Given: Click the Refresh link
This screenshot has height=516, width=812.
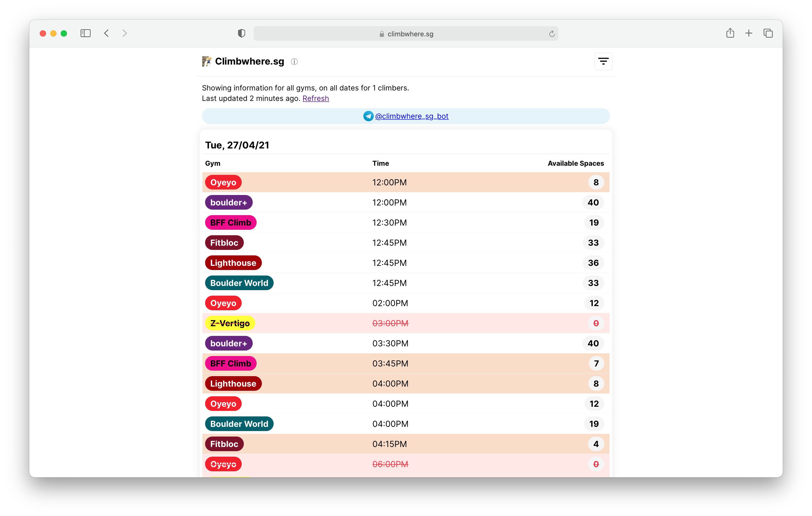Looking at the screenshot, I should coord(316,98).
